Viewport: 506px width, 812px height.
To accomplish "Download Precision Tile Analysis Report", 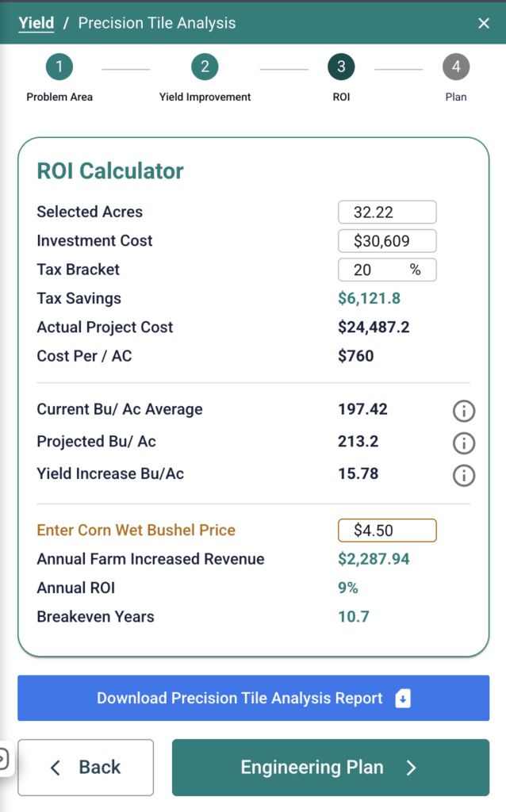I will tap(253, 698).
